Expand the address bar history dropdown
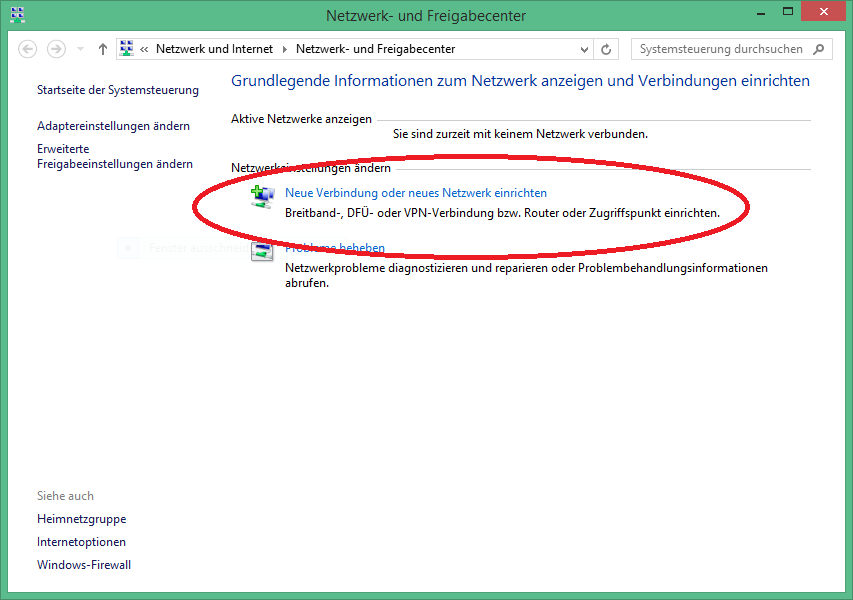853x600 pixels. (x=584, y=50)
